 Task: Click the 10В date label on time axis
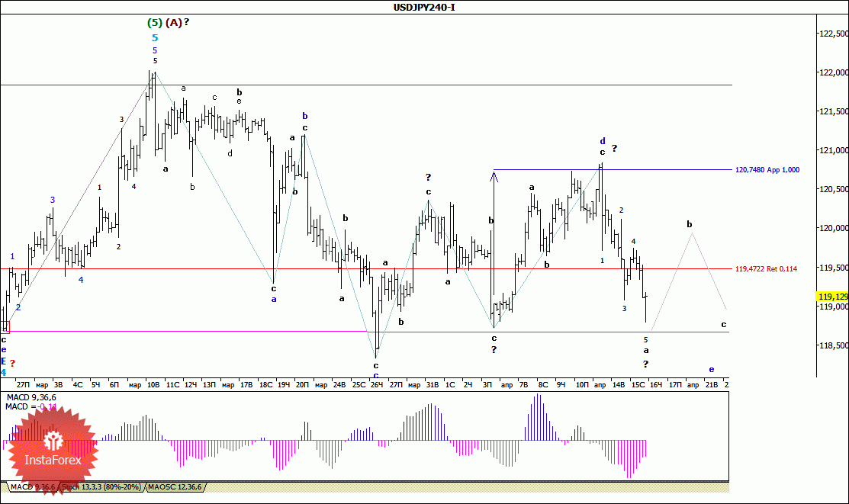[154, 385]
